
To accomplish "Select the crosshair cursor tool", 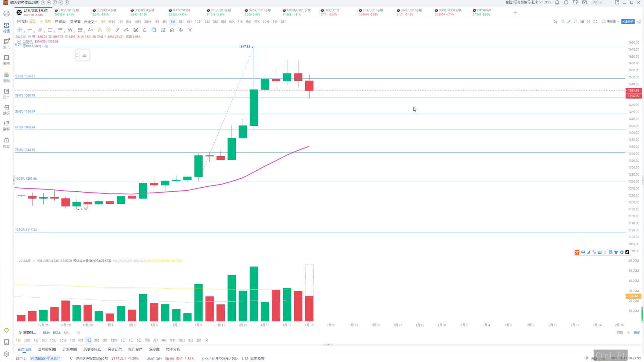I will [x=19, y=30].
